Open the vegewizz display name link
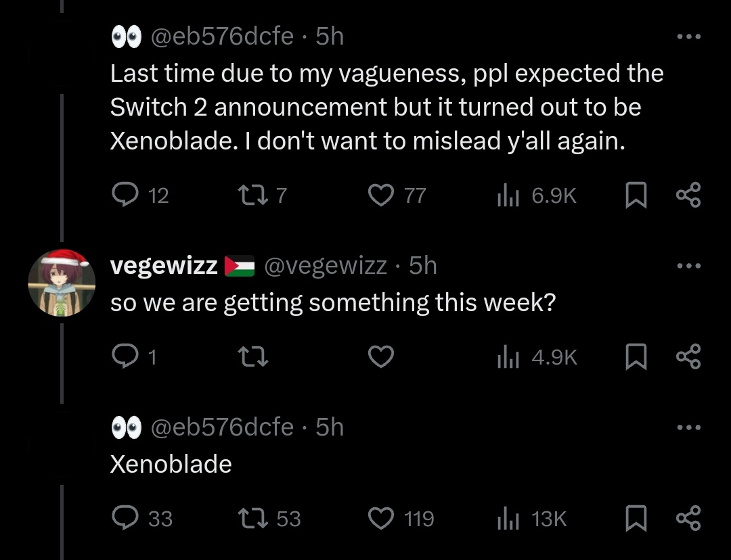 click(x=164, y=266)
